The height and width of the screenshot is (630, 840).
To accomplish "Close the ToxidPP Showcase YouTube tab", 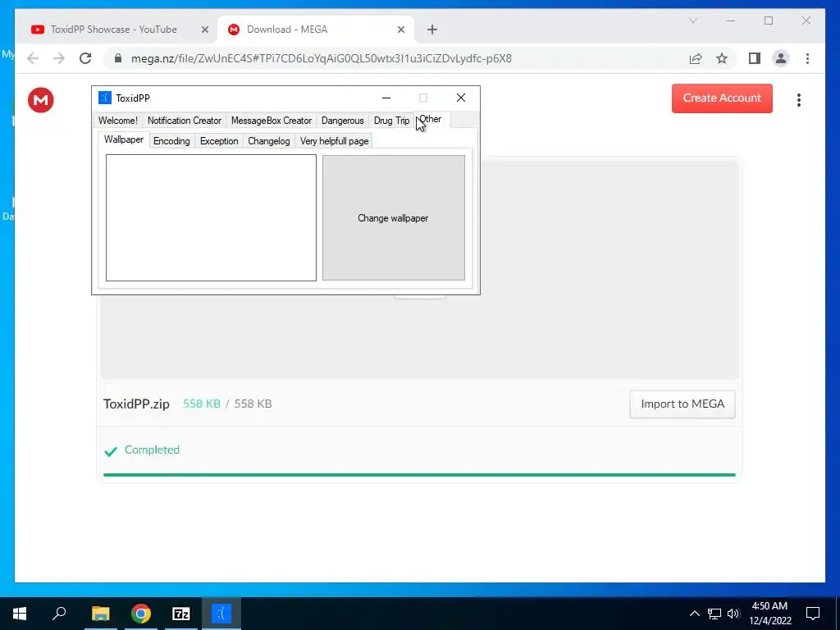I will [x=204, y=30].
